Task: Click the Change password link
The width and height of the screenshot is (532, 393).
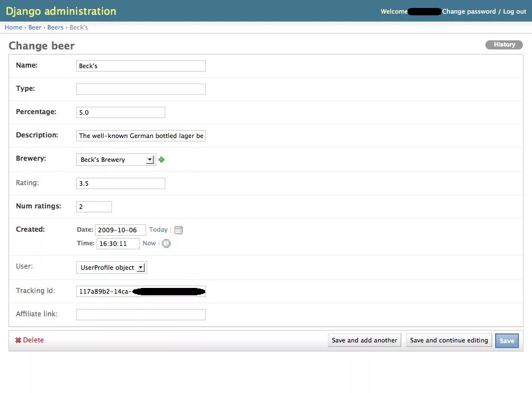Action: tap(468, 11)
